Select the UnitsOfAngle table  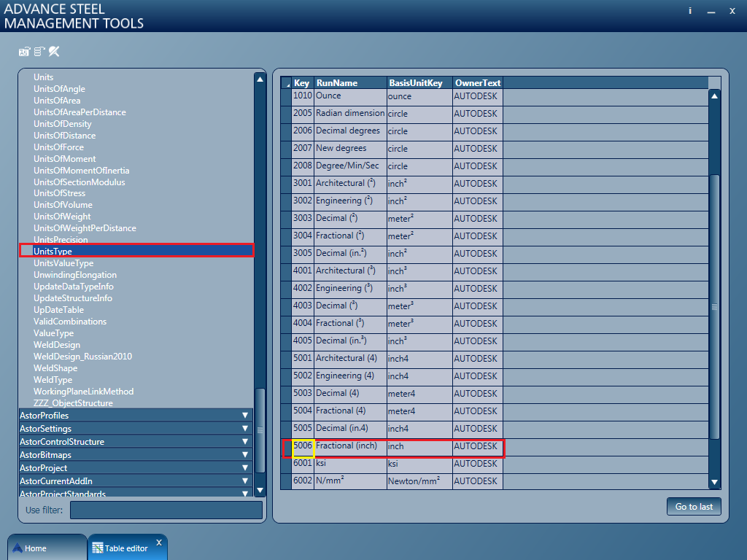(x=59, y=88)
